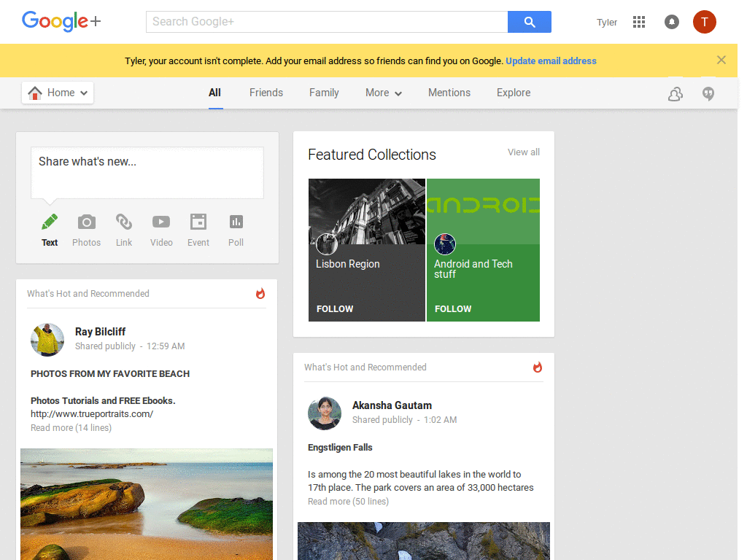Click Akansha Gautam's profile picture
This screenshot has width=747, height=560.
click(x=325, y=413)
